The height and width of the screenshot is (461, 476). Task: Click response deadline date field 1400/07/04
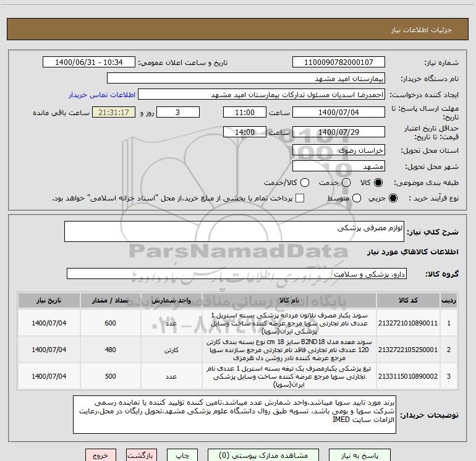[339, 112]
